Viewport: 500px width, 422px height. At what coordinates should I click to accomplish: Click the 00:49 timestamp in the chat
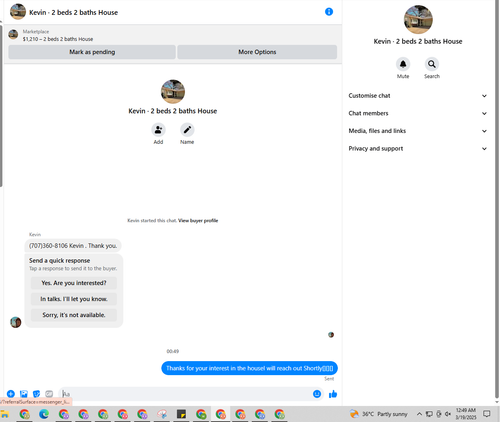point(173,351)
